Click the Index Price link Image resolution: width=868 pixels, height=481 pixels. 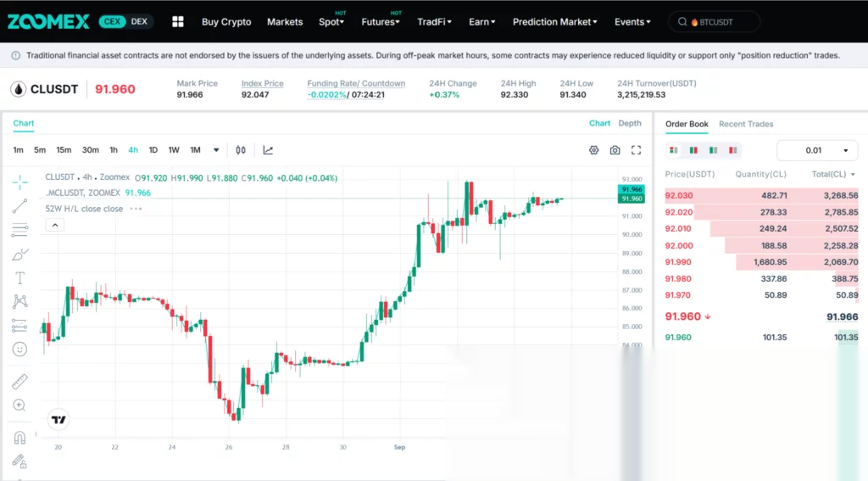[263, 83]
